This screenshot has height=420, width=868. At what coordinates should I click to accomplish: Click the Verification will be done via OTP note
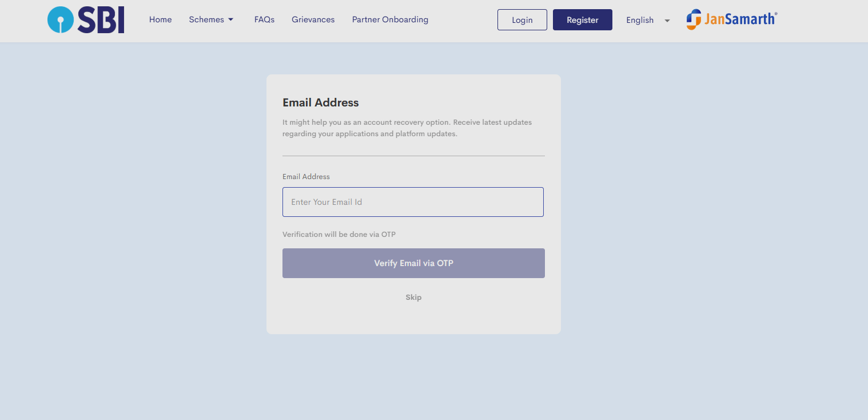[339, 235]
